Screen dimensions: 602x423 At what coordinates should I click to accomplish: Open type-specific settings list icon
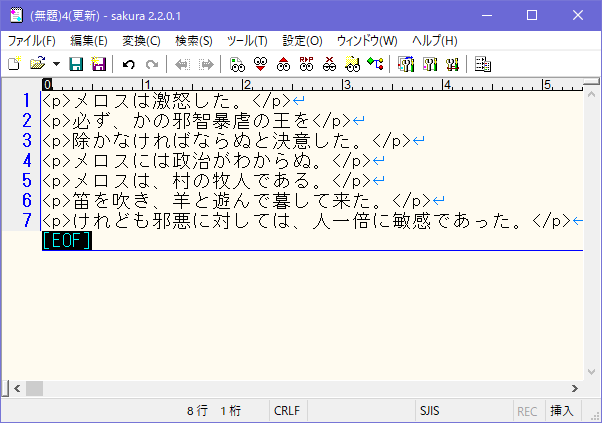[x=406, y=64]
